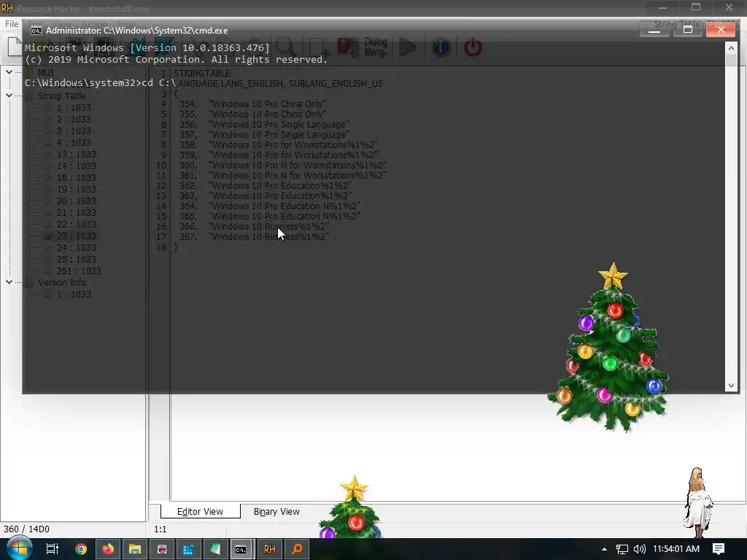The width and height of the screenshot is (747, 560).
Task: Click the cmd.exe title bar icon
Action: tap(36, 31)
